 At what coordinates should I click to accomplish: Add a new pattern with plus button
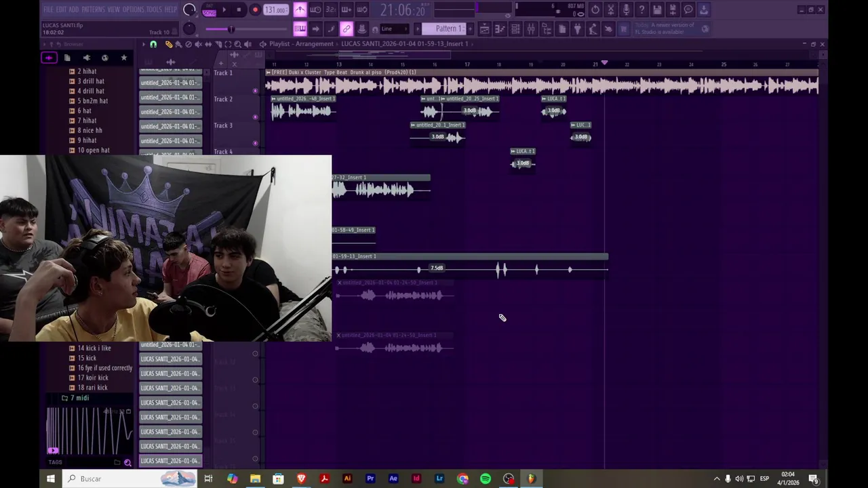pos(470,28)
